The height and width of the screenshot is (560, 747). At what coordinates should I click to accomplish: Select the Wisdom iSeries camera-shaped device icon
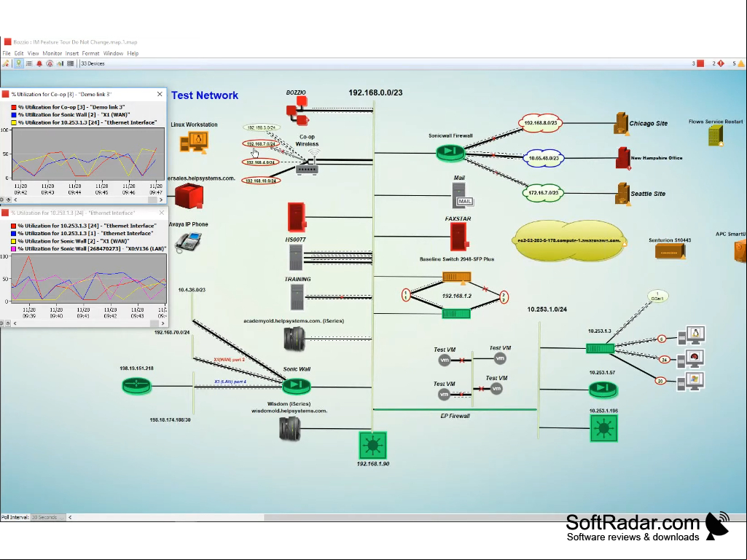click(289, 429)
